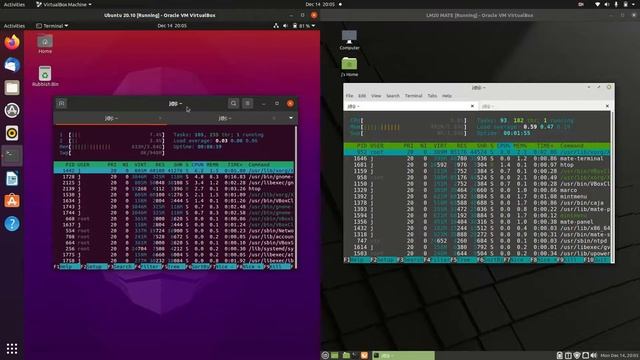Screen dimensions: 640x360
Task: Open hamburger menu in Ubuntu terminal headerbar
Action: (247, 103)
